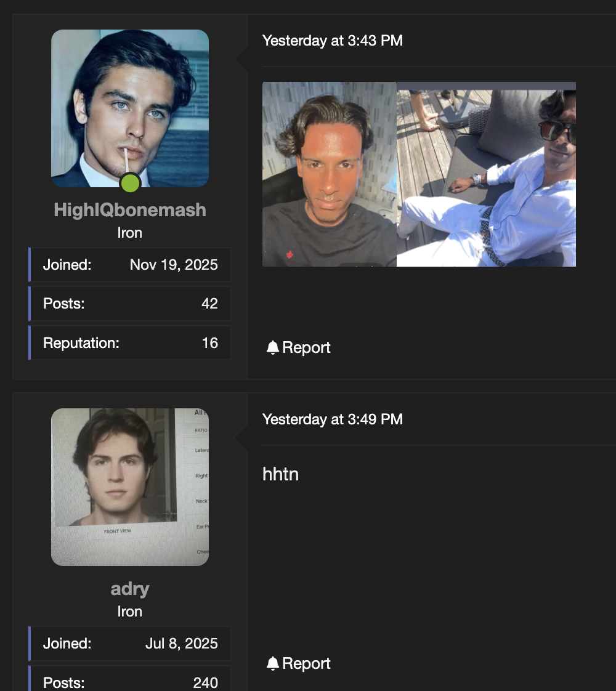
Task: Click the Joined date Jul 8, 2025 bar
Action: [129, 643]
